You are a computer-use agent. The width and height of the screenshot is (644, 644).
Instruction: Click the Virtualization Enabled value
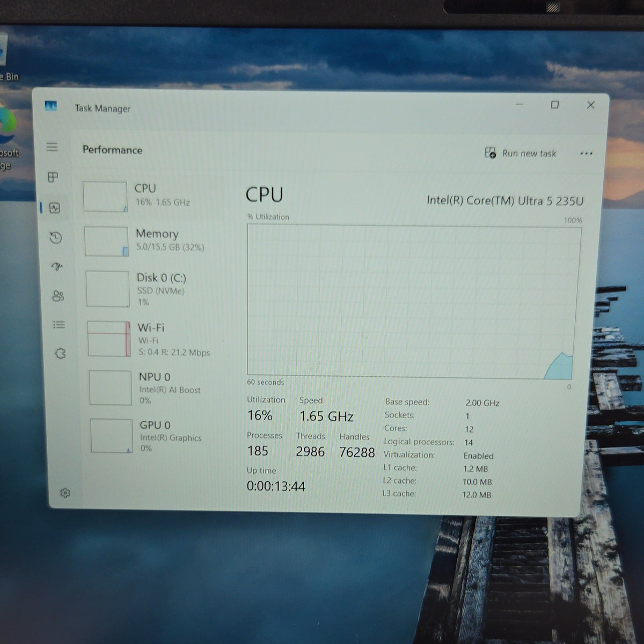coord(478,456)
